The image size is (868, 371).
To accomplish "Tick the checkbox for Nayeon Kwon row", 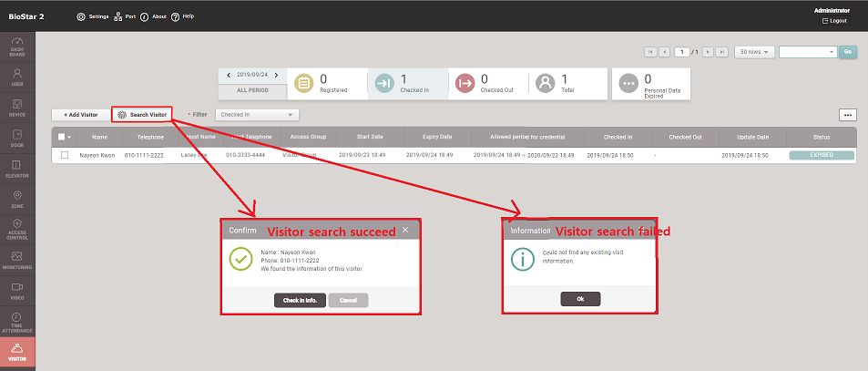I will pyautogui.click(x=65, y=156).
